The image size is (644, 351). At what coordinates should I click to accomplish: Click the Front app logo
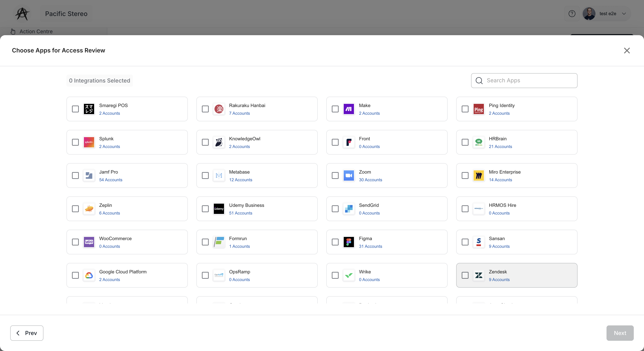(349, 142)
